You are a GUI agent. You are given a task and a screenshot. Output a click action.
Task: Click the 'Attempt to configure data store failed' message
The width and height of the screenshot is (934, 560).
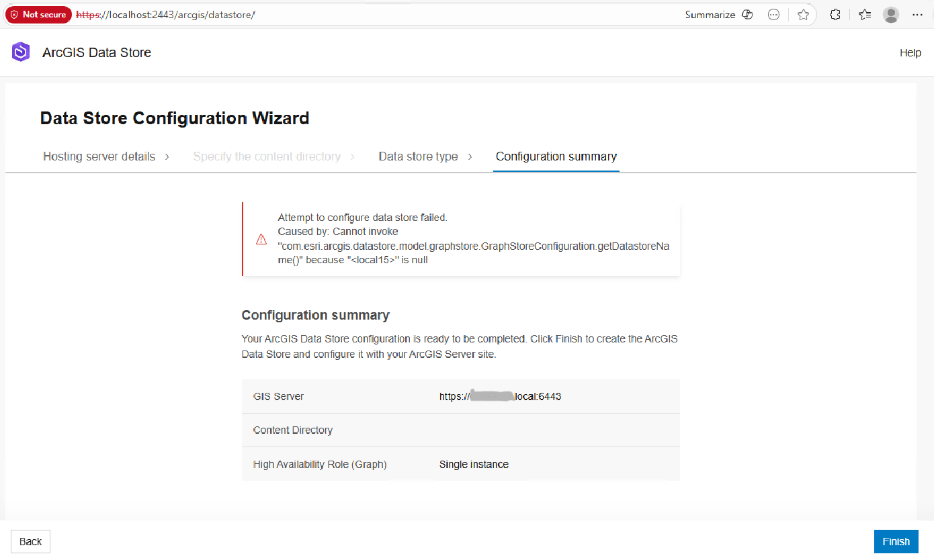[x=362, y=218]
